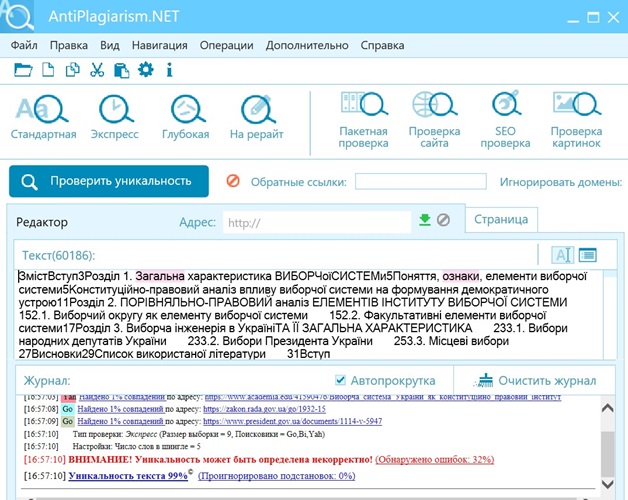Click Найдено 1% совпадений link for zakon.rada
Viewport: 628px width, 500px height.
point(121,409)
